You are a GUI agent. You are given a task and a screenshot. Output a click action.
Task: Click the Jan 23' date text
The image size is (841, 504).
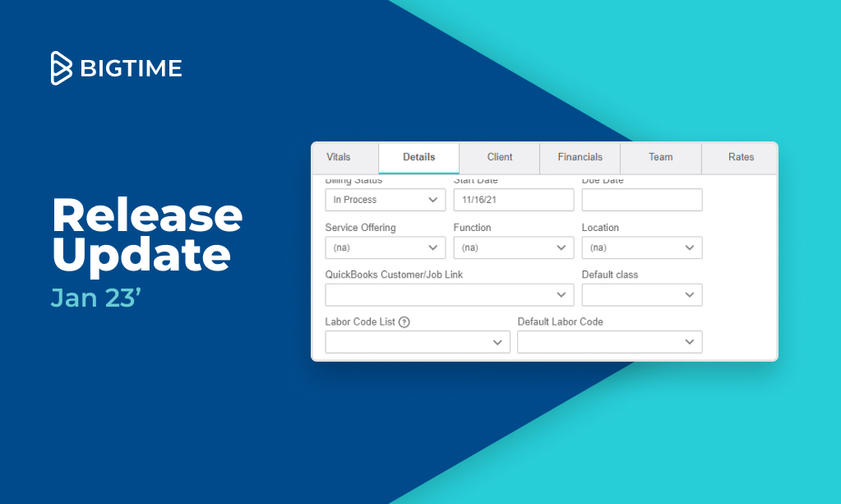click(x=95, y=298)
